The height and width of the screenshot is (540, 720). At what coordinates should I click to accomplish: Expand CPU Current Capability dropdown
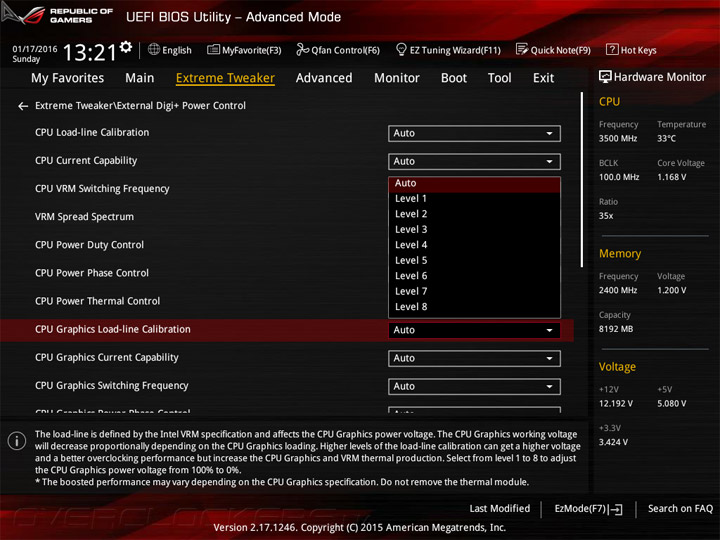pos(474,161)
